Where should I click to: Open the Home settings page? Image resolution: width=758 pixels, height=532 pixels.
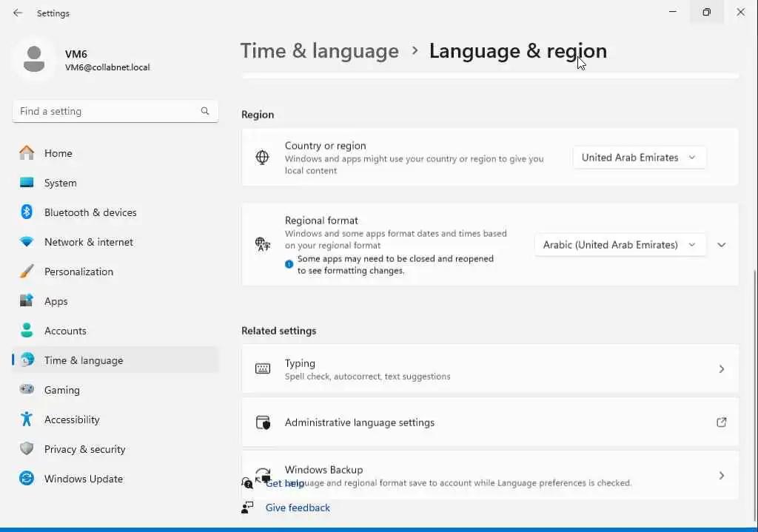[x=115, y=153]
